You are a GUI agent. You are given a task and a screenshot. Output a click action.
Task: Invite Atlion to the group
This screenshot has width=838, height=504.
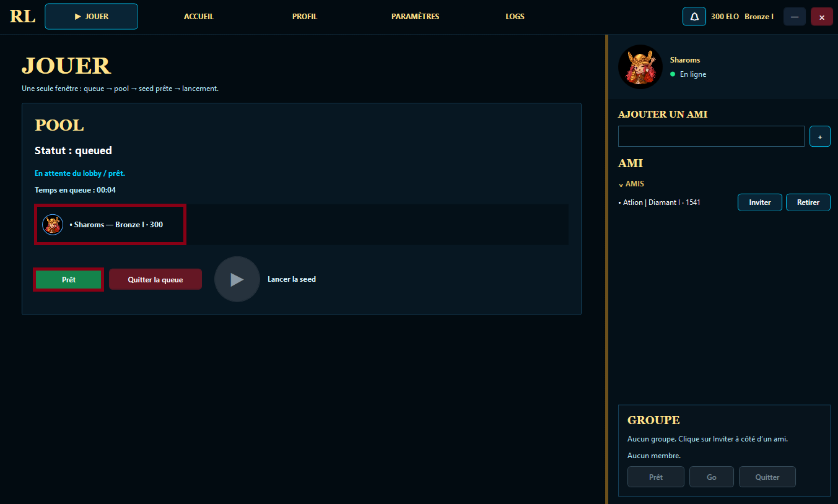point(760,202)
